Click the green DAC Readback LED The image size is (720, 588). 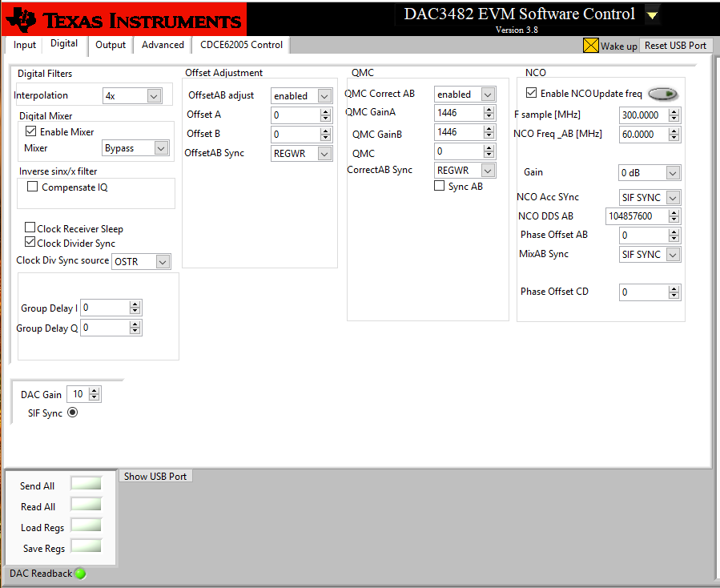pos(80,574)
